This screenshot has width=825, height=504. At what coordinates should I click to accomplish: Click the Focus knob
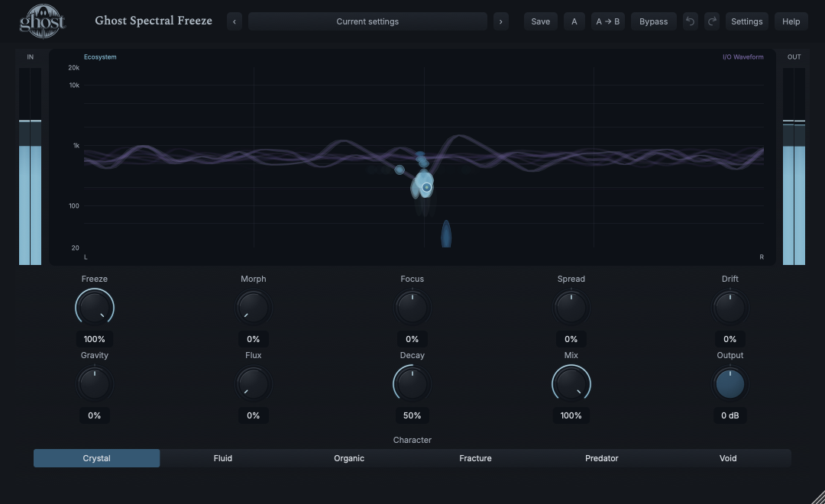pos(412,307)
